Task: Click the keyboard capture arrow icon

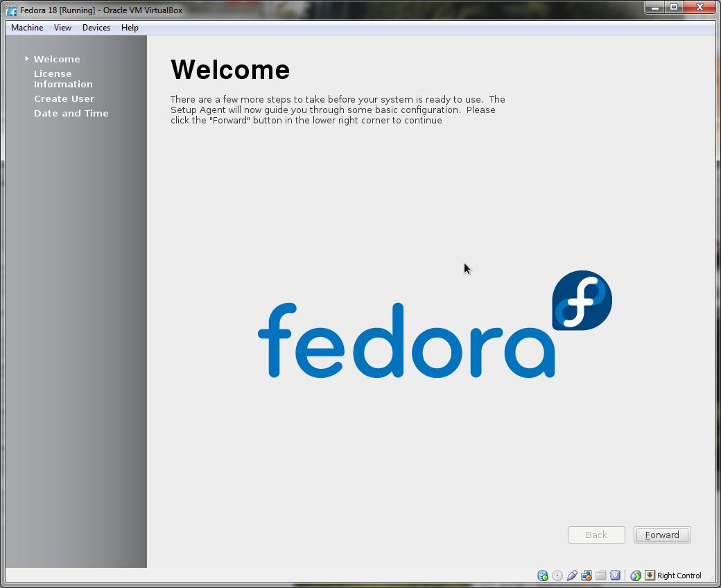Action: click(x=650, y=575)
